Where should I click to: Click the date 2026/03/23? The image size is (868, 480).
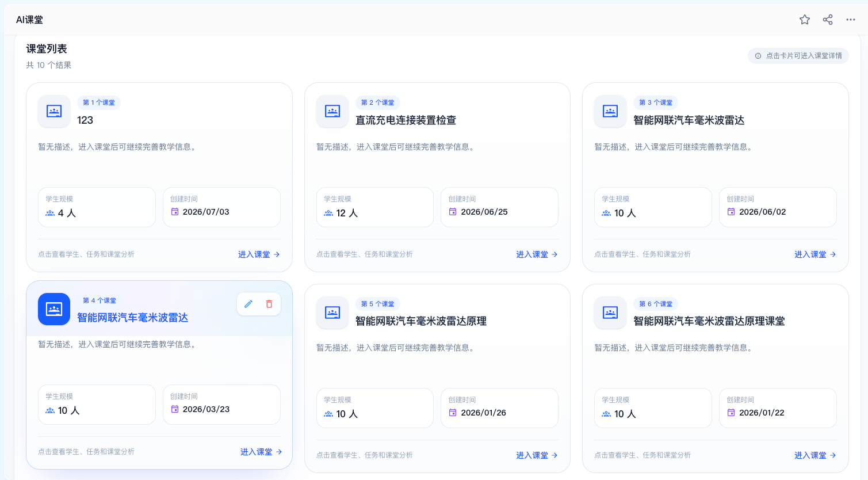(x=207, y=409)
